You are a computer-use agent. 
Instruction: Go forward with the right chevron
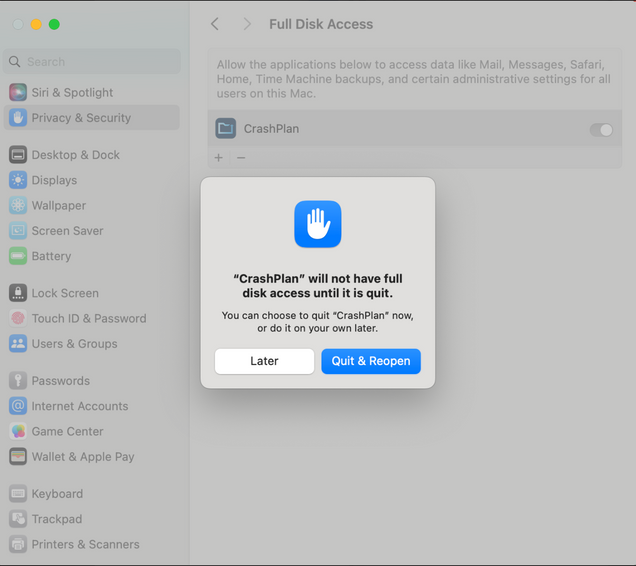pyautogui.click(x=247, y=24)
